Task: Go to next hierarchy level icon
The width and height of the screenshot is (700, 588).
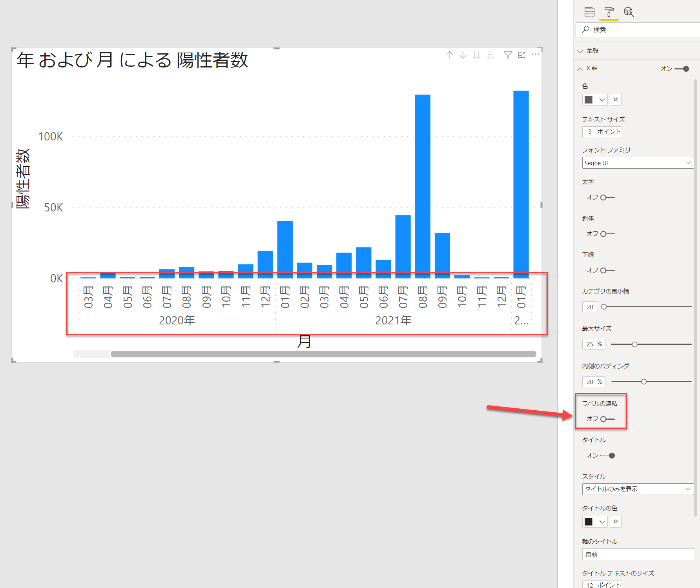Action: (476, 55)
